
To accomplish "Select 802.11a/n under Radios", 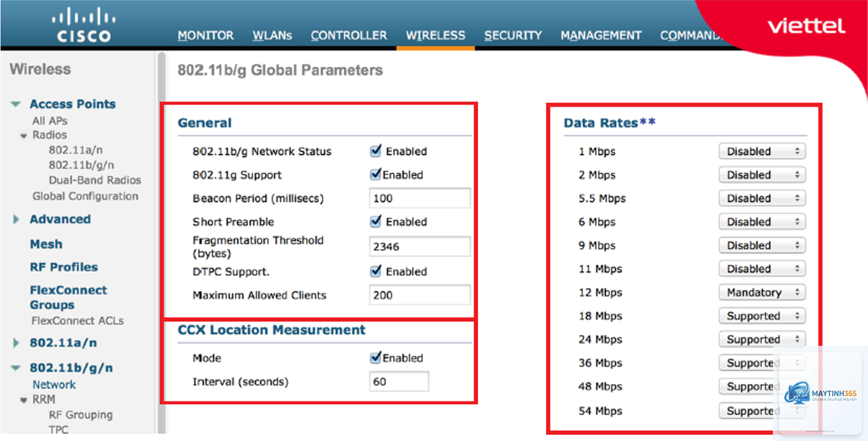I will pos(75,150).
